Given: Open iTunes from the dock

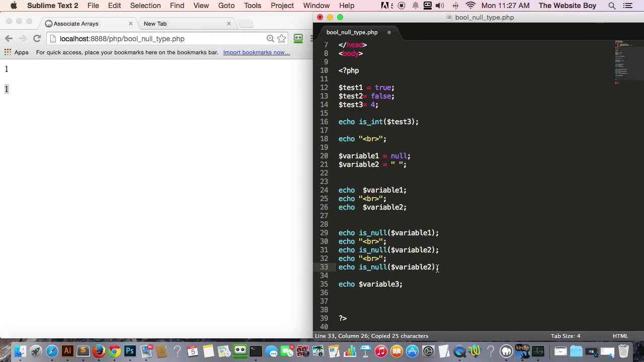Looking at the screenshot, I should pyautogui.click(x=381, y=351).
